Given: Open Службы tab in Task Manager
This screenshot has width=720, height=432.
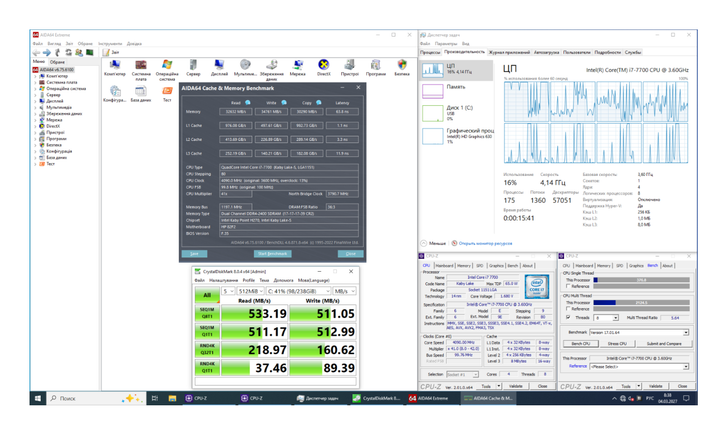Looking at the screenshot, I should 633,52.
